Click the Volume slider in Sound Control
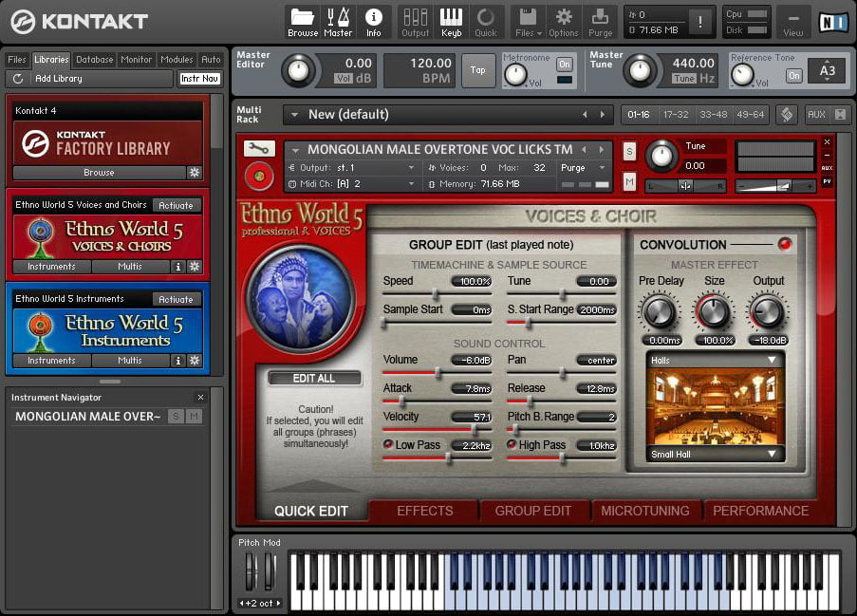 pos(437,373)
